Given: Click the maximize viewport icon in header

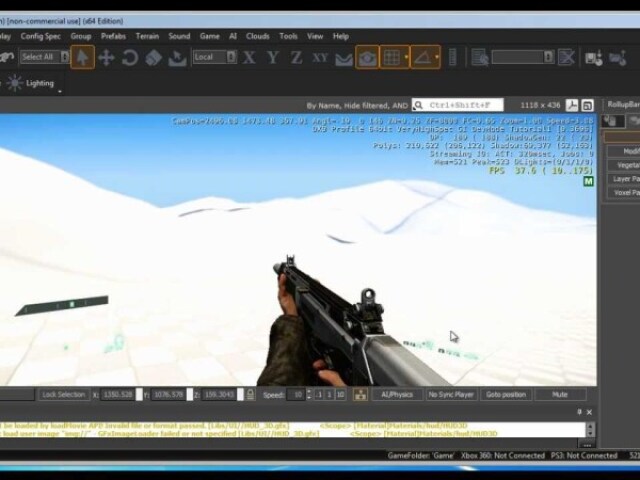Looking at the screenshot, I should tap(587, 105).
